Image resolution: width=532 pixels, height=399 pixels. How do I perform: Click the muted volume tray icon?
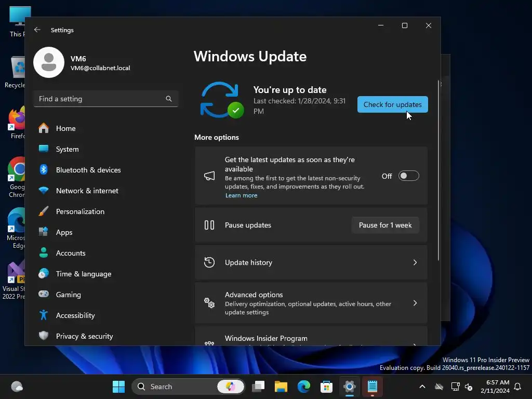click(469, 387)
